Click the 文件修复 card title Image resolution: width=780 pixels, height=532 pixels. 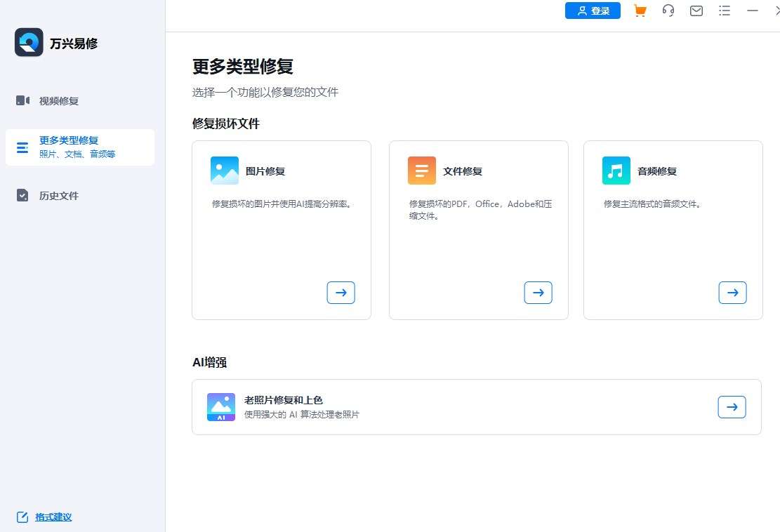pyautogui.click(x=463, y=171)
